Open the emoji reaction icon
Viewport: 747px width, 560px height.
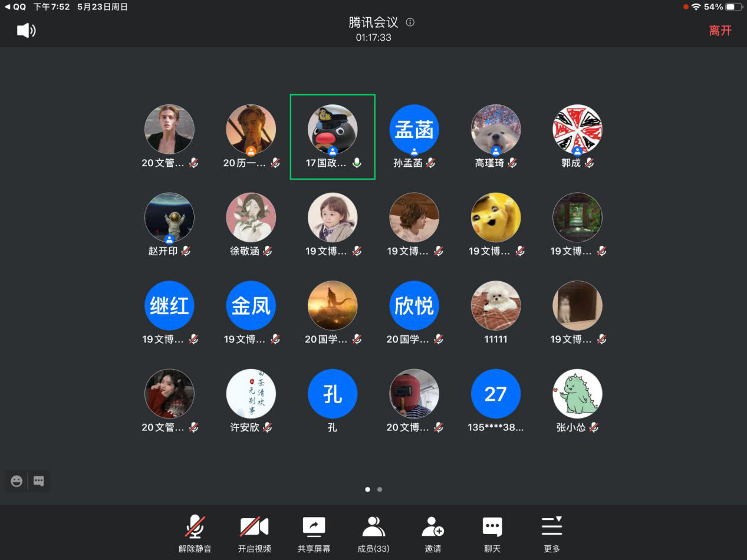(x=17, y=481)
